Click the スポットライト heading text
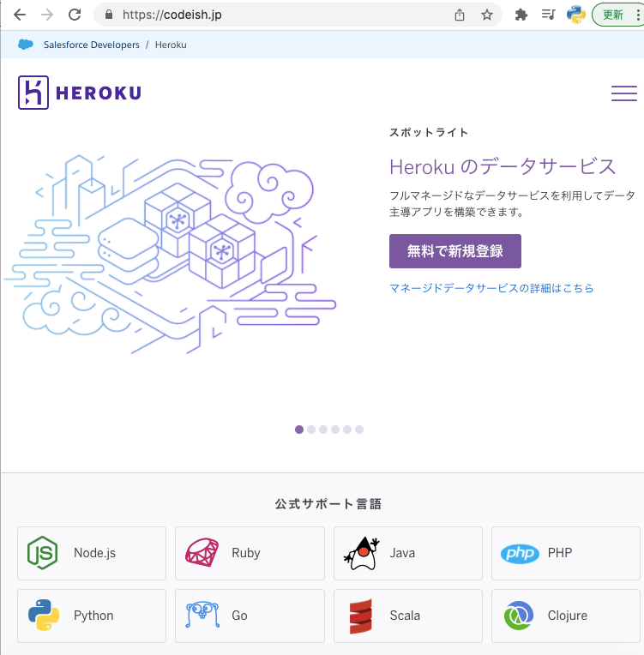 tap(429, 132)
